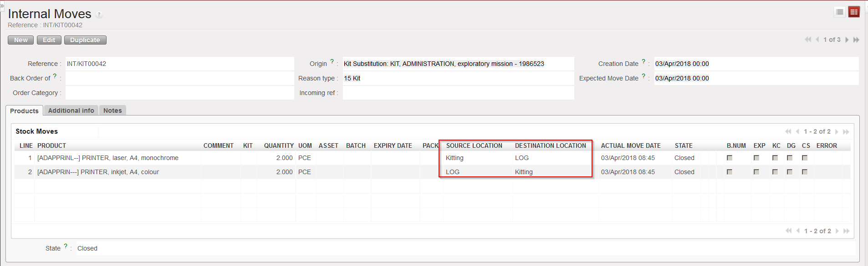Toggle CS checkbox for laser printer line
The height and width of the screenshot is (266, 868).
tap(805, 158)
